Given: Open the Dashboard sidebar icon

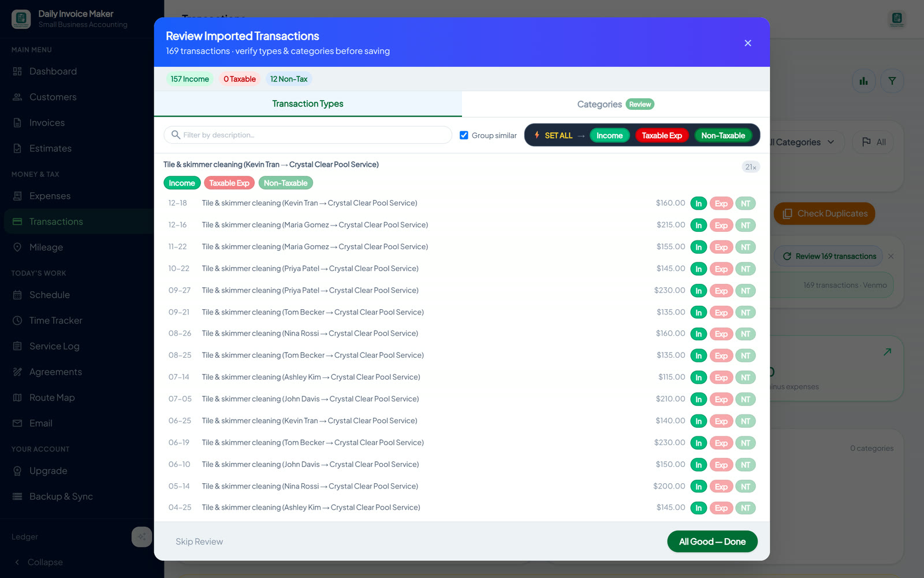Looking at the screenshot, I should click(17, 71).
